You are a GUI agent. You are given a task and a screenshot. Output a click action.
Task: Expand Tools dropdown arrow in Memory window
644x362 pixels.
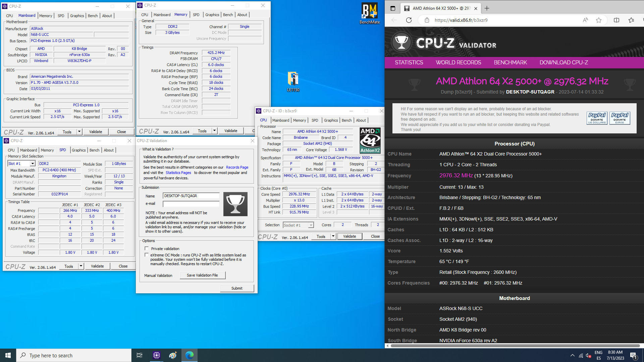click(x=214, y=131)
